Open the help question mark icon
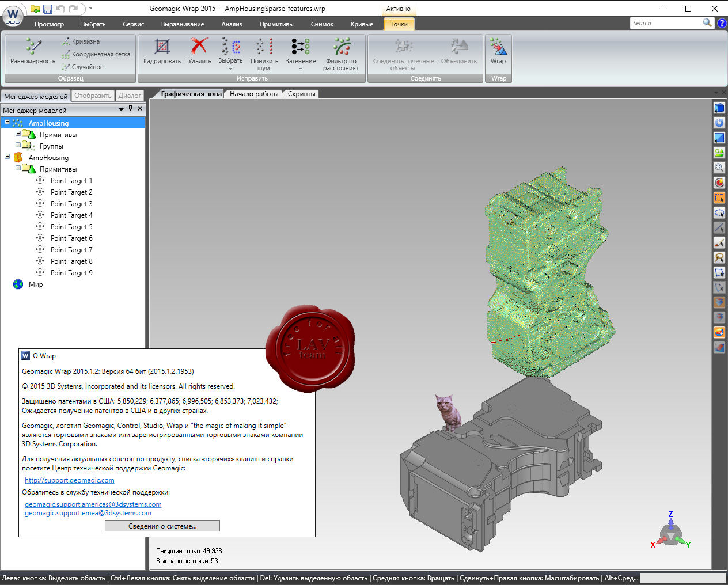 click(x=722, y=23)
